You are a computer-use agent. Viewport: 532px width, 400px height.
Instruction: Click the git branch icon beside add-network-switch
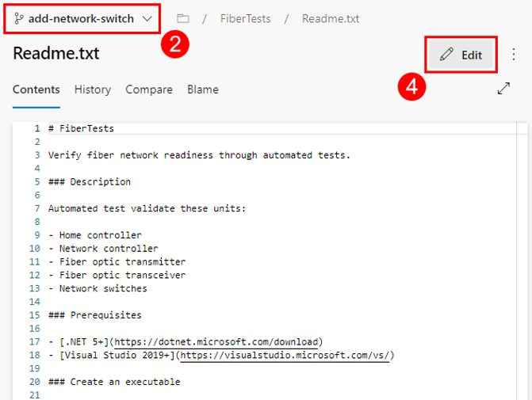19,19
